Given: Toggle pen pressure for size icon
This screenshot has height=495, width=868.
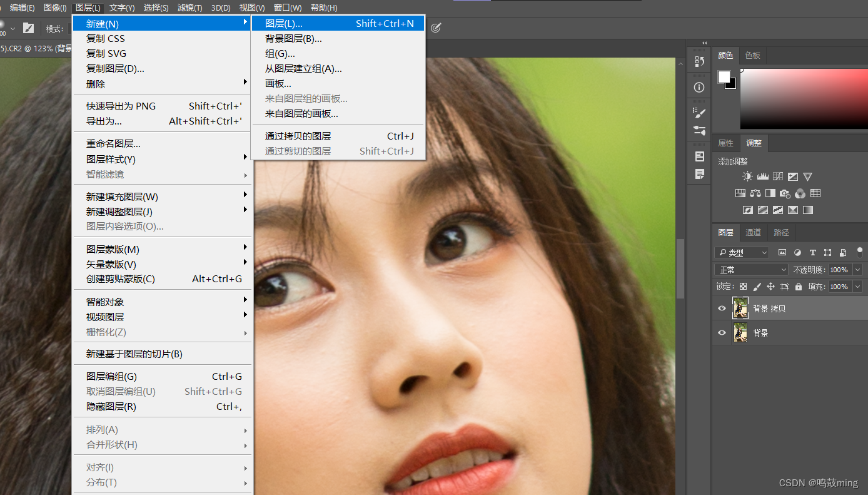Looking at the screenshot, I should coord(436,28).
